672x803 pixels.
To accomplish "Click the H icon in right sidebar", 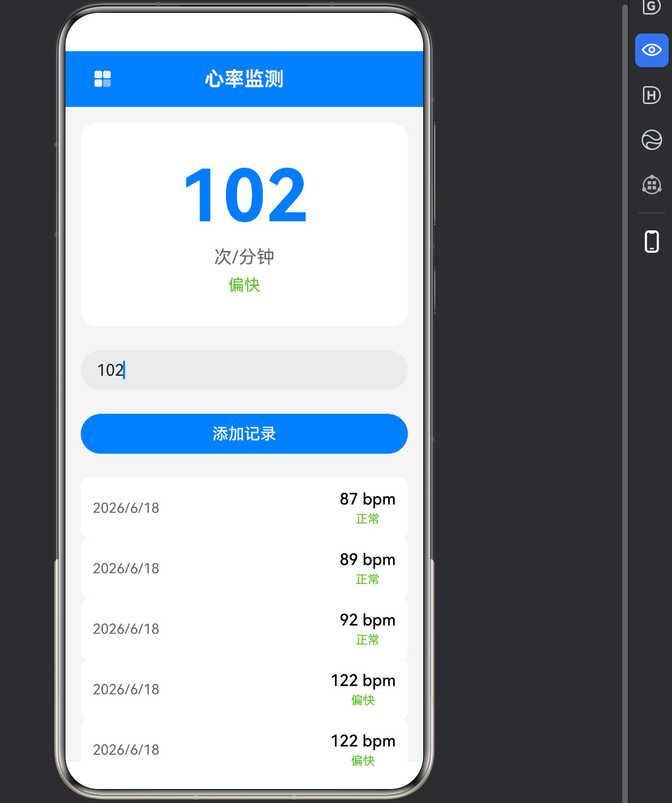I will coord(651,95).
